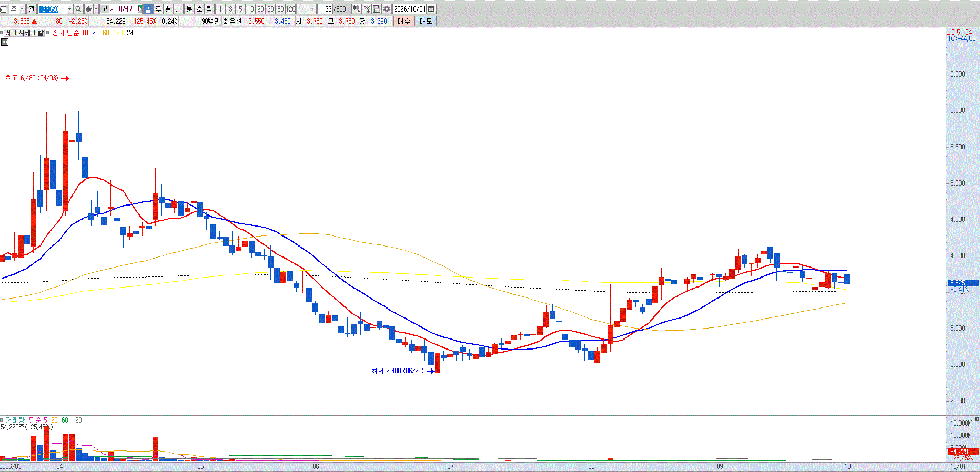Click the 매수 buy button
Viewport: 980px width, 472px height.
(403, 21)
